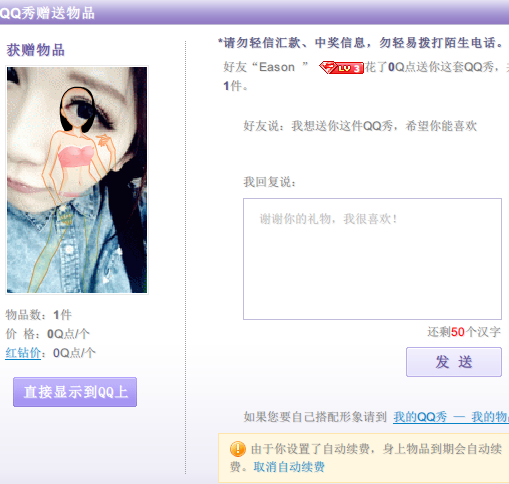The image size is (509, 484).
Task: Click the gifted QQ秀 avatar preview image
Action: [77, 180]
